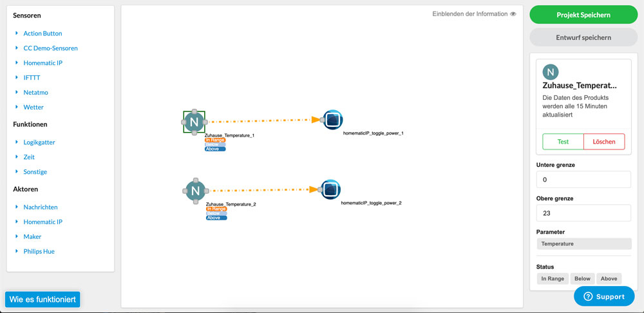Viewport: 644px width, 313px height.
Task: Click the input port of homematicIP_toggle_power_2
Action: click(320, 189)
